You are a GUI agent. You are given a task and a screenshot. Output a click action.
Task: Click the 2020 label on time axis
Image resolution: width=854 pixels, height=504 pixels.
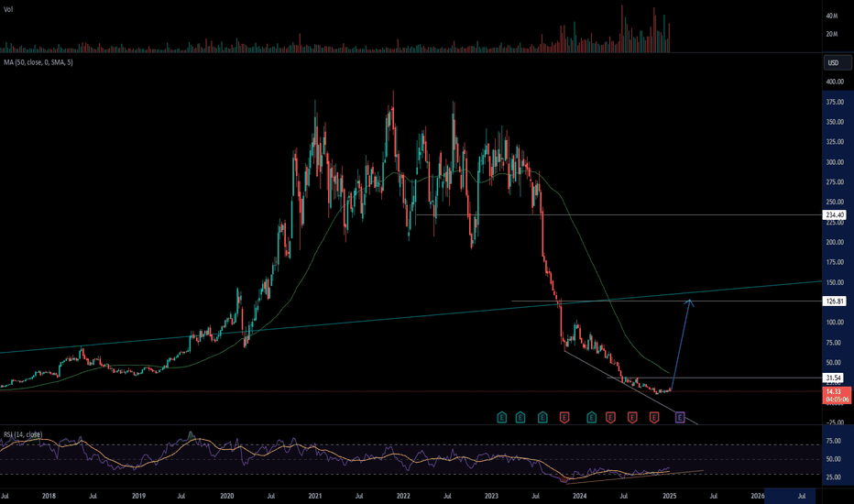pyautogui.click(x=227, y=497)
